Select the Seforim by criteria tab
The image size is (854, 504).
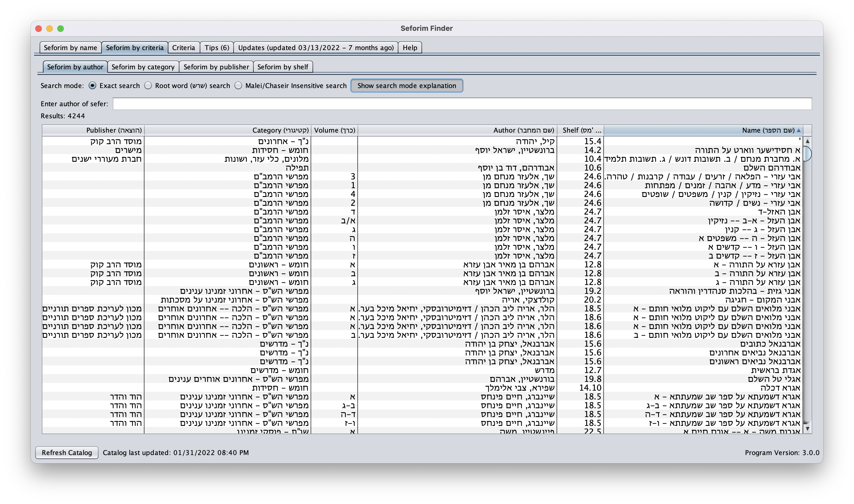[x=135, y=48]
